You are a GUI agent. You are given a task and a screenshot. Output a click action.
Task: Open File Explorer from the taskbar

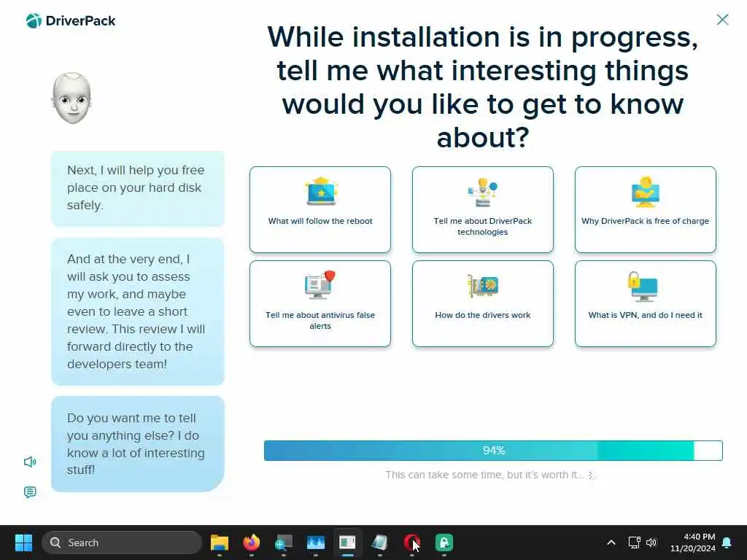(x=220, y=542)
